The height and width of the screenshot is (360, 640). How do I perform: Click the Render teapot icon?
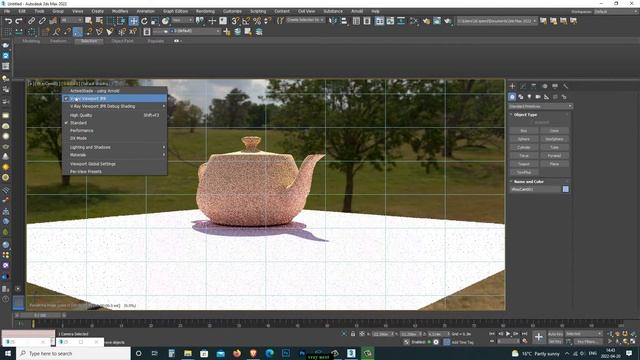tap(448, 21)
